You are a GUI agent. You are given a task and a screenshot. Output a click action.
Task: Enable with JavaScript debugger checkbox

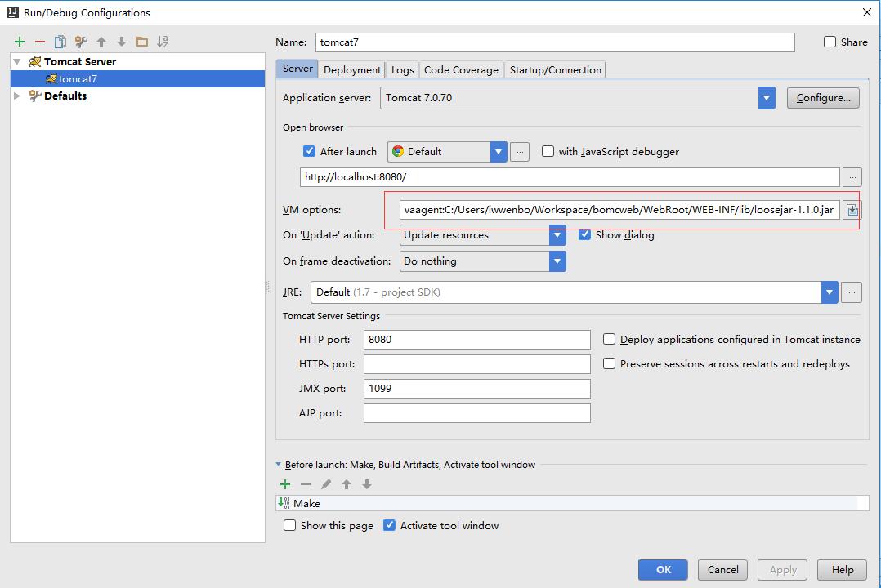tap(548, 151)
